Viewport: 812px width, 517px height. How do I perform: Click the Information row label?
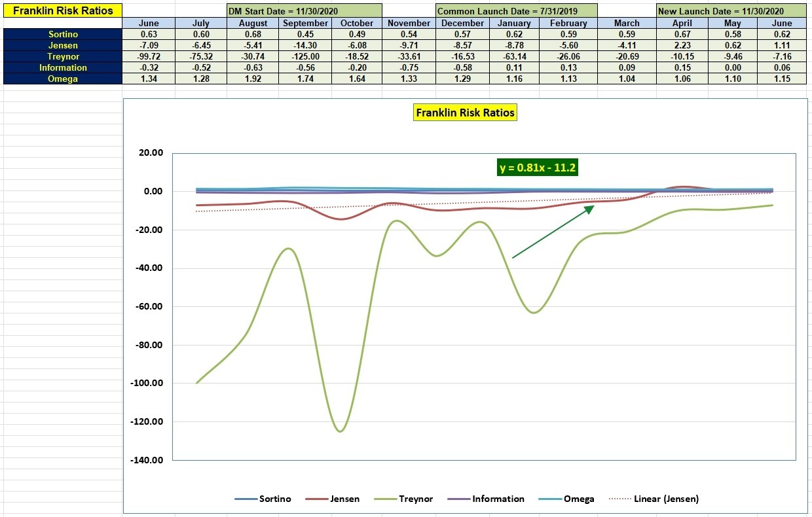[63, 67]
